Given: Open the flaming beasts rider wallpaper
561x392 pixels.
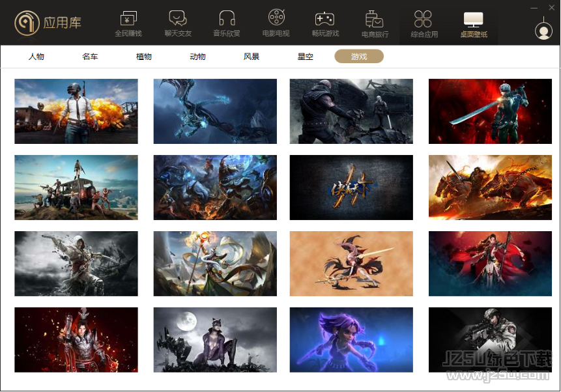Looking at the screenshot, I should click(490, 188).
